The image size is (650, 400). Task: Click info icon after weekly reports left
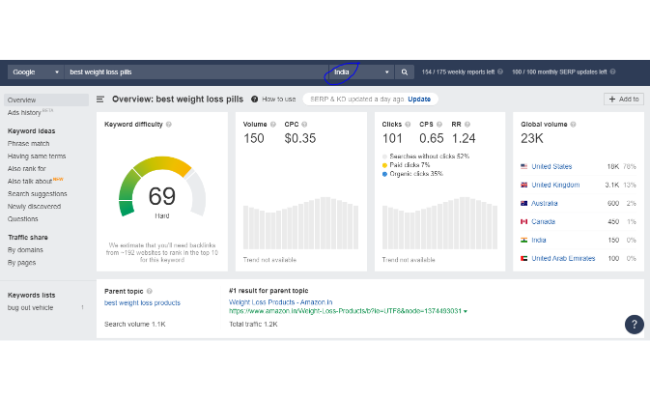click(500, 72)
